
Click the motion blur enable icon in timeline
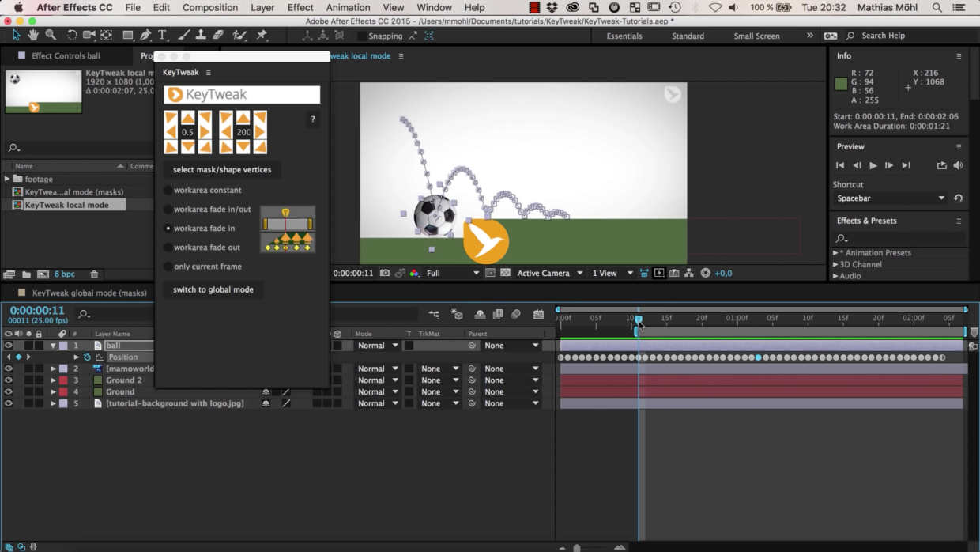516,315
